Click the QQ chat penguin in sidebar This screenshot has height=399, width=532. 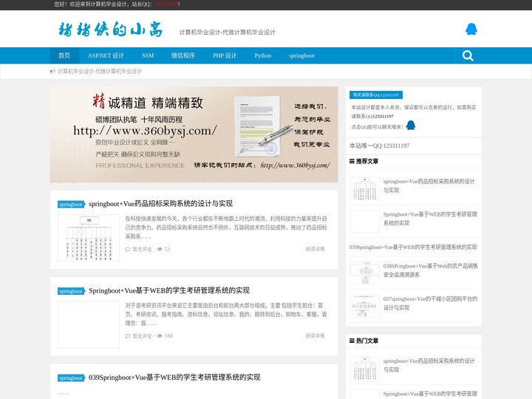tap(411, 125)
